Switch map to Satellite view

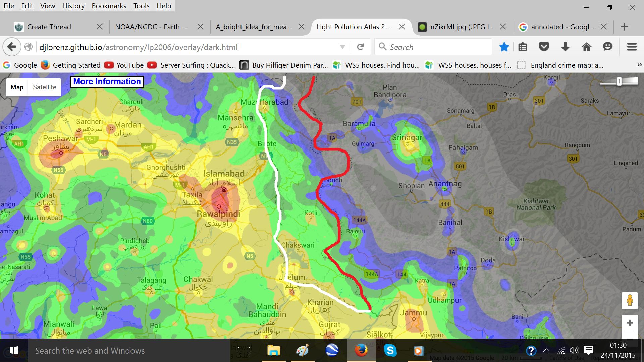tap(45, 87)
